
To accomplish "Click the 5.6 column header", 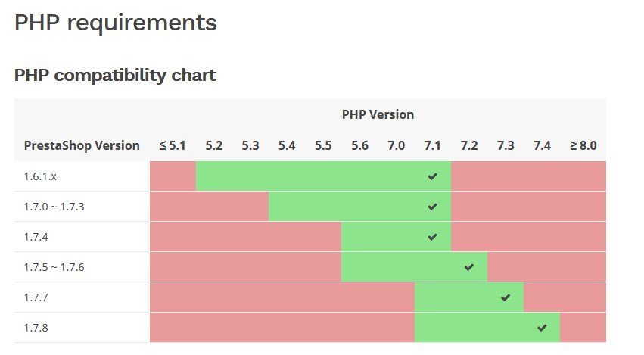I will click(x=359, y=145).
